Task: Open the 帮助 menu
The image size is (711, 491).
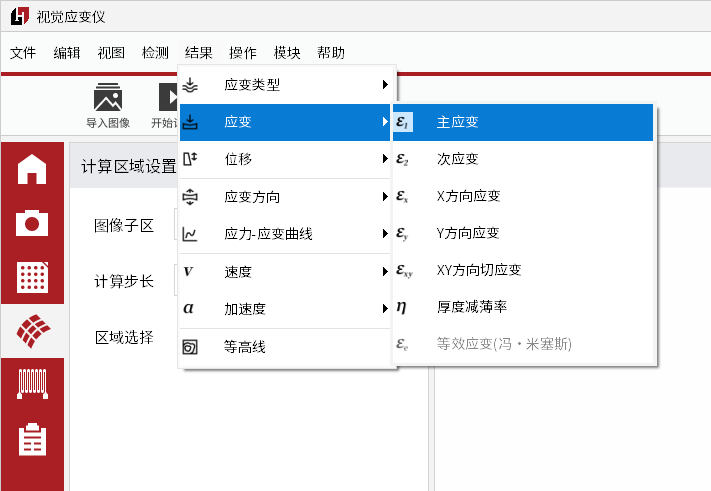Action: click(x=331, y=53)
